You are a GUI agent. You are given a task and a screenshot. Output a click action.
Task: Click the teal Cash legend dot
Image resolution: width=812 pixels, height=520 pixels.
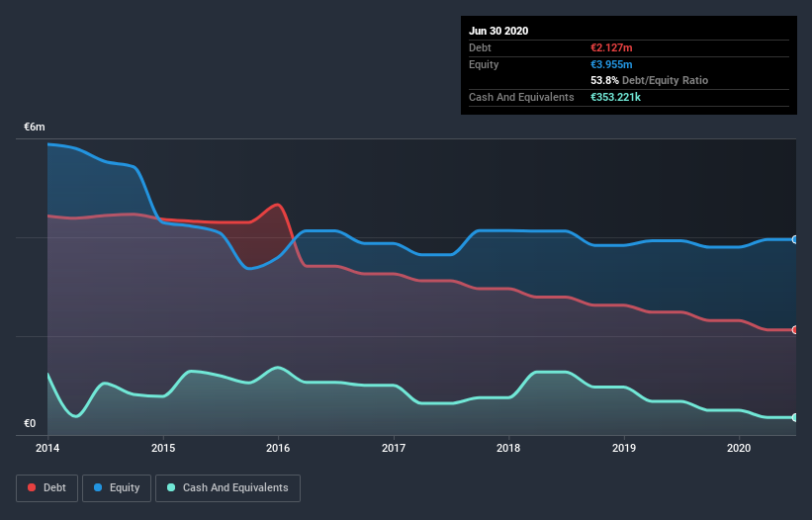click(171, 487)
